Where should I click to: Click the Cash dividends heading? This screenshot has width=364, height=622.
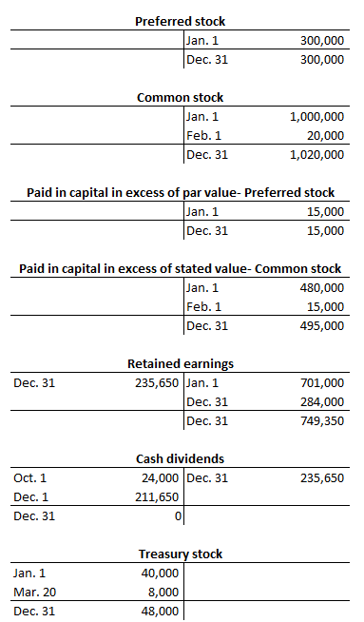(x=180, y=459)
